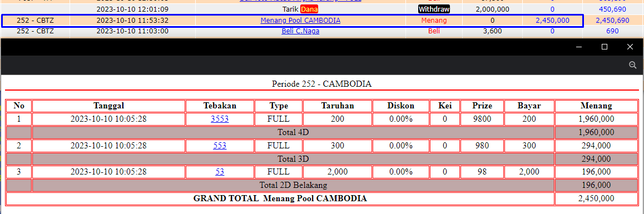Viewport: 644px width, 214px height.
Task: Click GRAND TOTAL Menang Pool CAMBODIA text
Action: 280,198
